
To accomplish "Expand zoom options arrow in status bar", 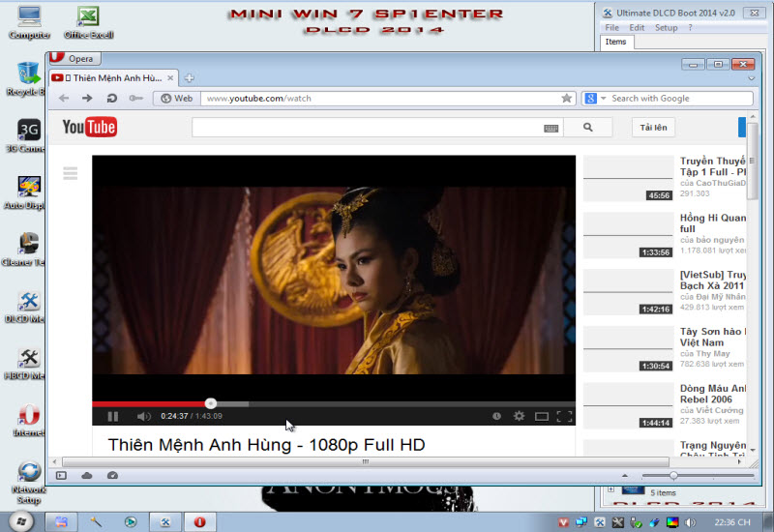I will click(625, 476).
